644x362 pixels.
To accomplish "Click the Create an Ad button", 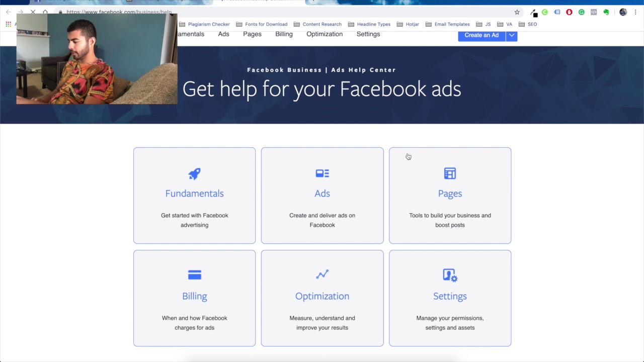I will point(481,35).
